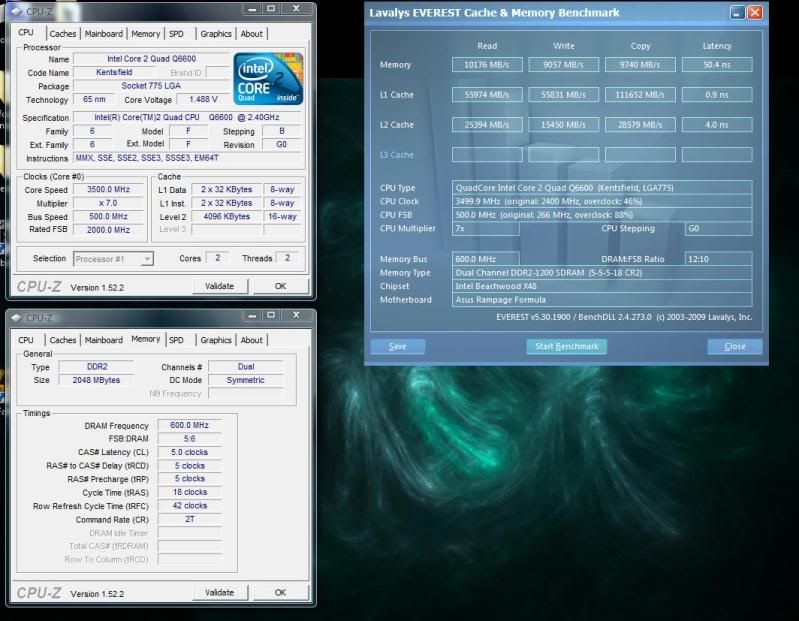The width and height of the screenshot is (799, 621).
Task: Click the Intel Core 2 Quad logo
Action: pyautogui.click(x=268, y=79)
